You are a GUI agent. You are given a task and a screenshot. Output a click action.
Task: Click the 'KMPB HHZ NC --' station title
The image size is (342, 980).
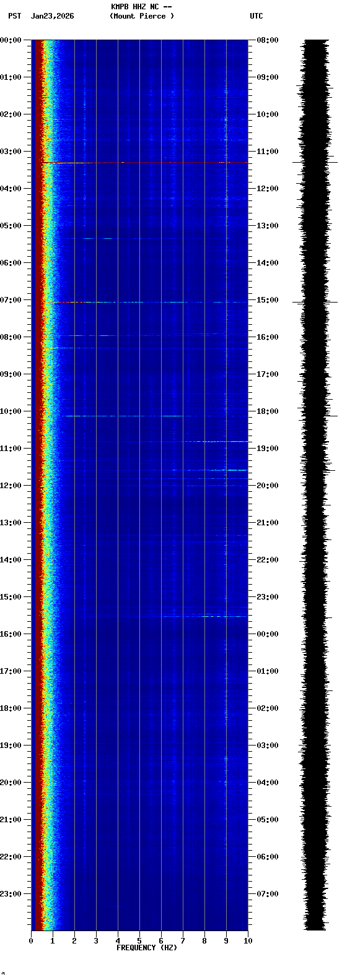[x=141, y=7]
